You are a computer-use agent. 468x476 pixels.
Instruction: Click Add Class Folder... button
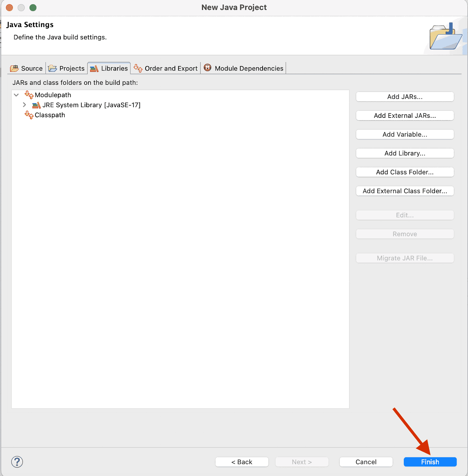tap(405, 172)
